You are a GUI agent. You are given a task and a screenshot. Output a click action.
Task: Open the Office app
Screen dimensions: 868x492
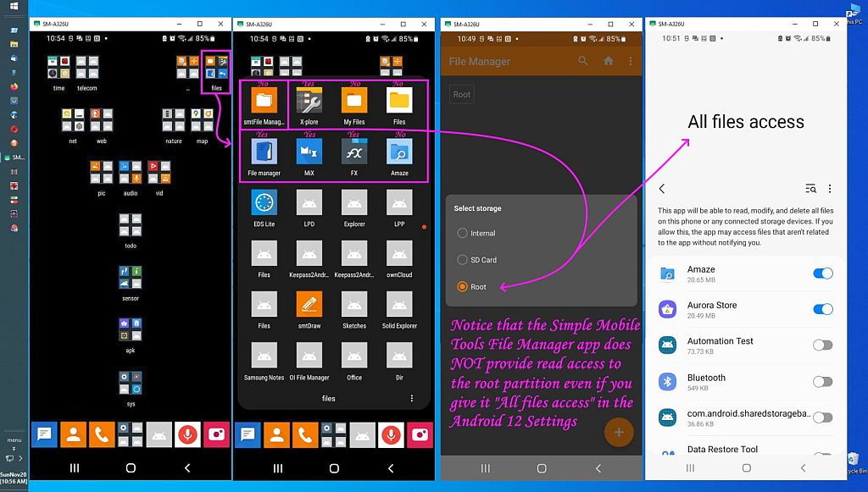[354, 356]
